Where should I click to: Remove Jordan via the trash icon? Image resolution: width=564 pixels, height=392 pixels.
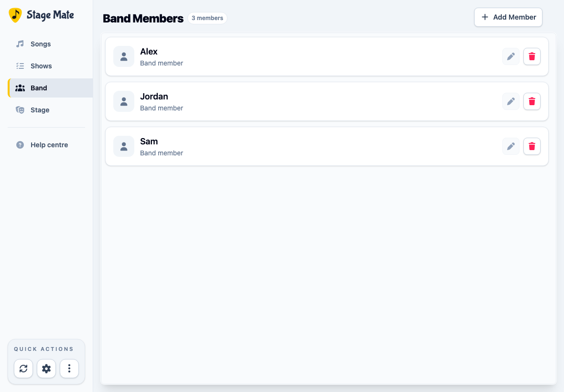(x=531, y=101)
